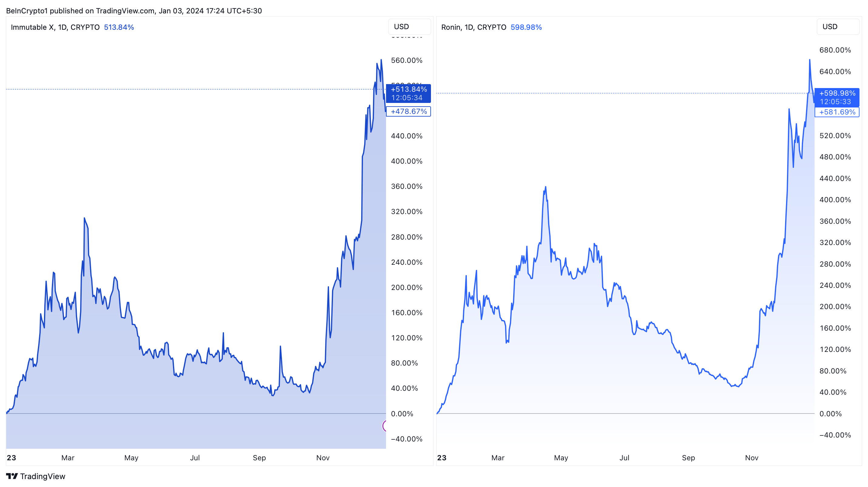Click the Immutable X, 1D, CRYPTO title
Viewport: 868px width, 487px height.
(x=55, y=27)
